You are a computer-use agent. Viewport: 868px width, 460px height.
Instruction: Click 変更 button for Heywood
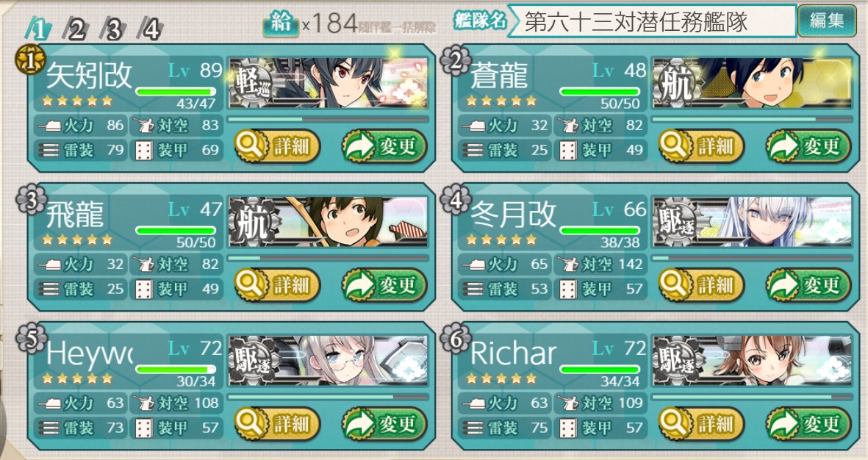pos(384,423)
